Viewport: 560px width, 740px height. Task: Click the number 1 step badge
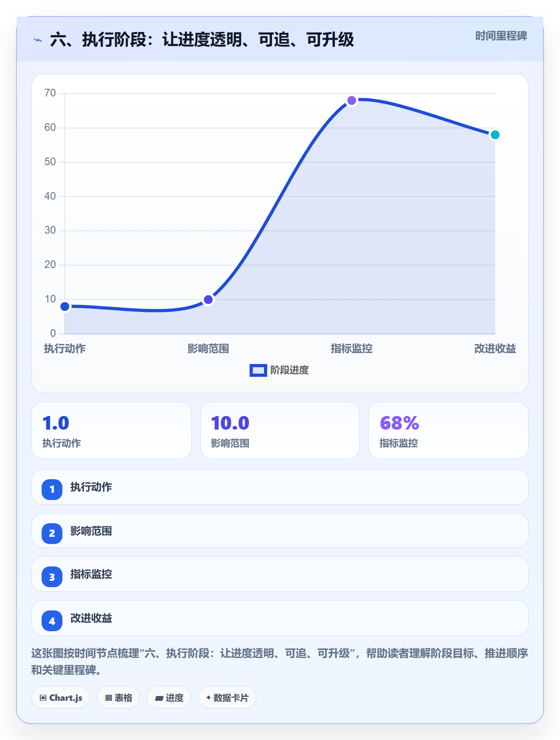pos(52,489)
